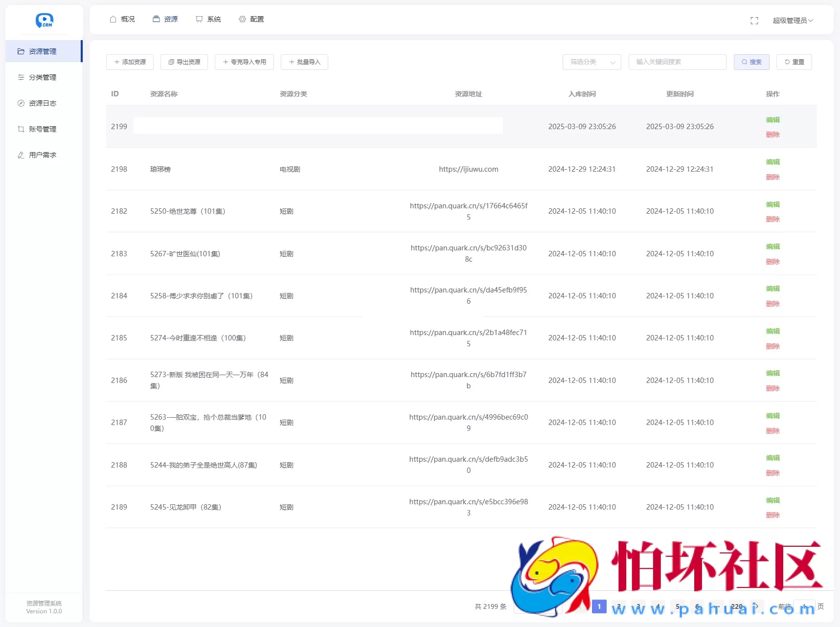840x627 pixels.
Task: Select the 分类管理 sidebar item
Action: tap(43, 77)
